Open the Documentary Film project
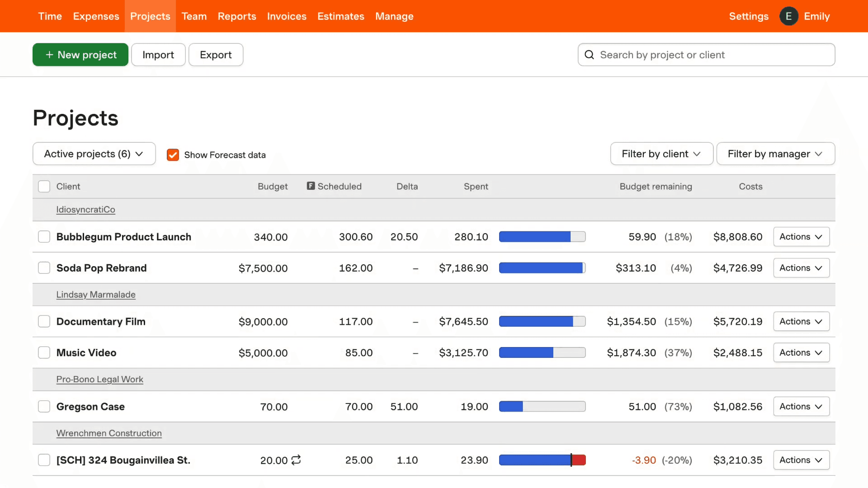 (x=101, y=321)
